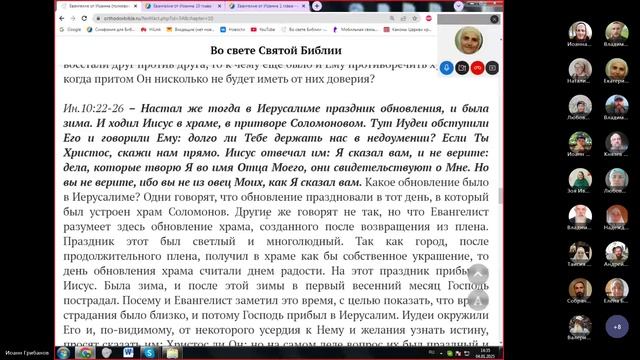The height and width of the screenshot is (360, 640).
Task: Open Chrome from the taskbar
Action: (85, 353)
